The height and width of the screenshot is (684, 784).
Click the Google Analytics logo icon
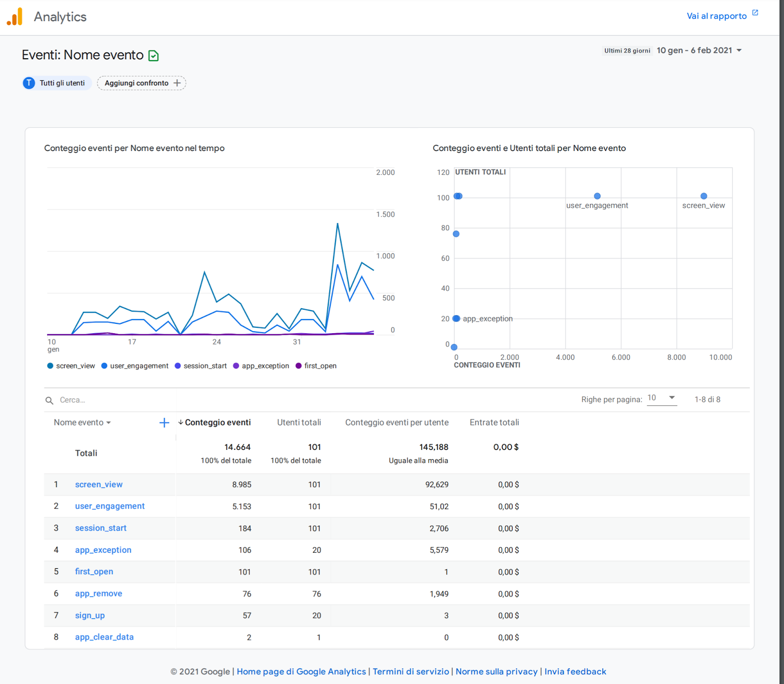coord(15,17)
